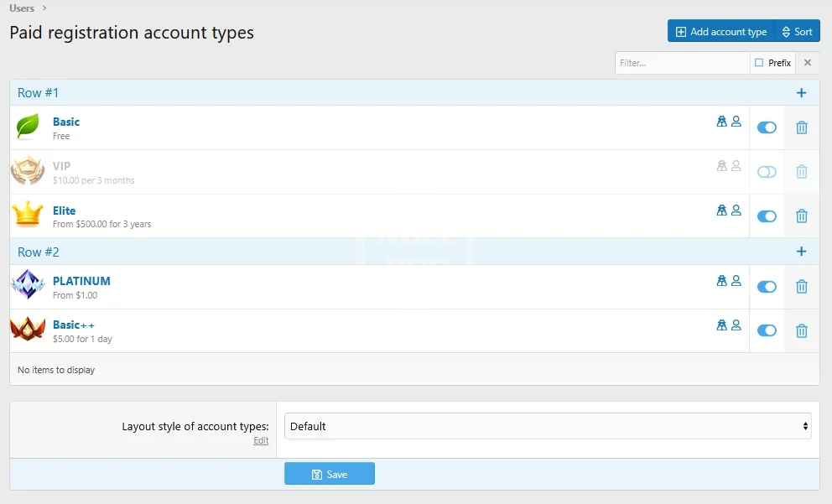Viewport: 832px width, 504px height.
Task: Click the single user icon on Basic++ row
Action: [x=736, y=325]
